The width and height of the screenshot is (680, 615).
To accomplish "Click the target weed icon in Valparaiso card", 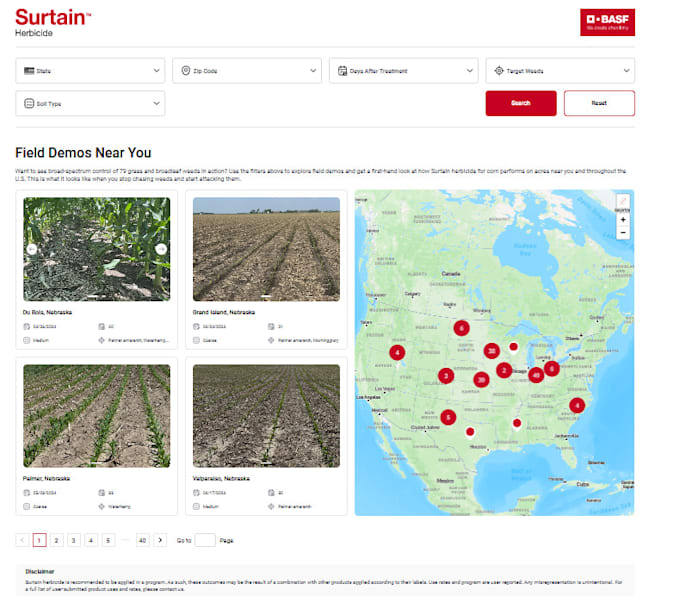I will 271,507.
